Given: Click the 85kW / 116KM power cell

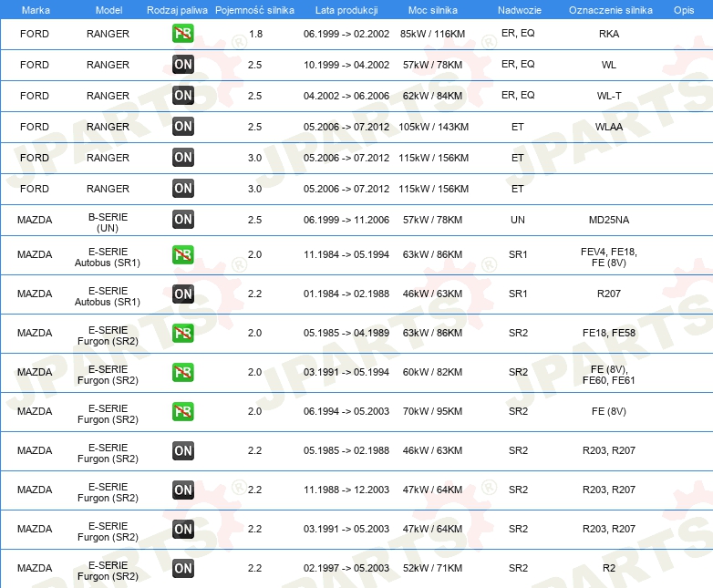Looking at the screenshot, I should [432, 34].
